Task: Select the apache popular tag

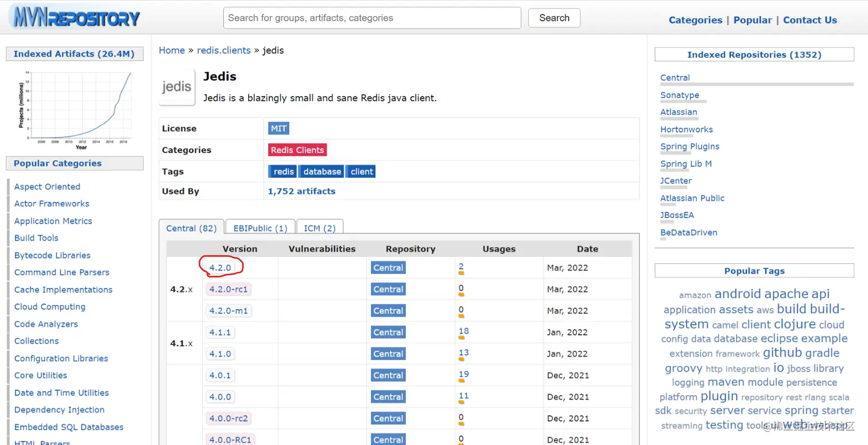Action: click(x=786, y=294)
